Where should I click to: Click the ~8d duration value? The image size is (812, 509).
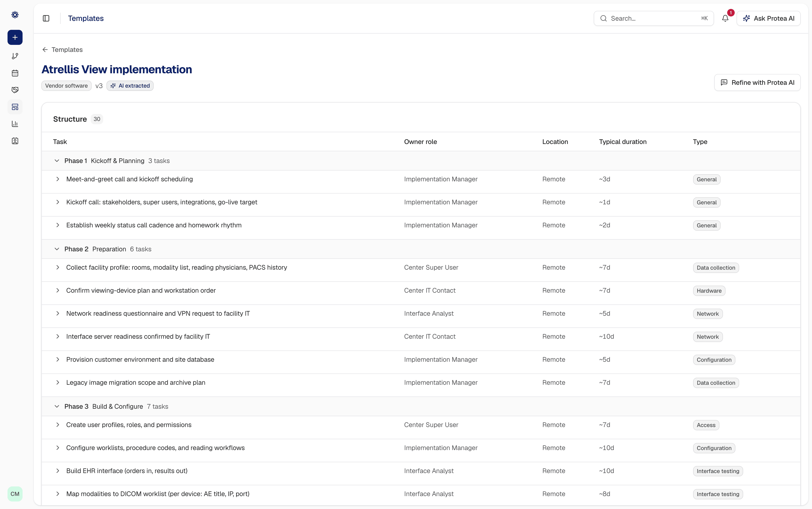tap(605, 494)
